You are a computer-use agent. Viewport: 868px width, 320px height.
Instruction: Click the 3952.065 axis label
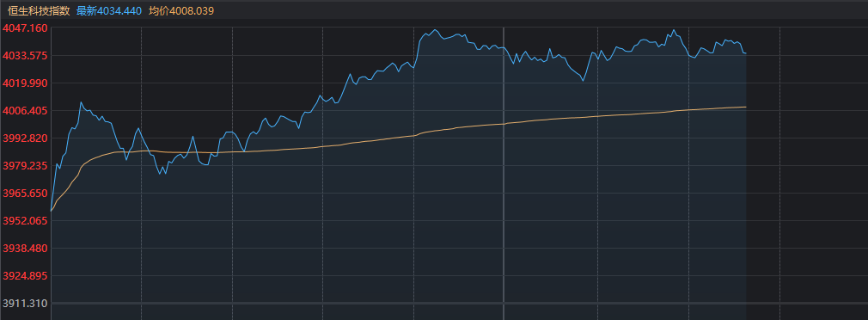pyautogui.click(x=25, y=220)
